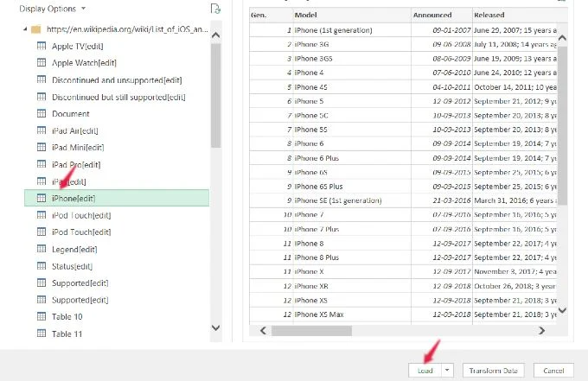Click the Load button
588x381 pixels.
tap(424, 370)
